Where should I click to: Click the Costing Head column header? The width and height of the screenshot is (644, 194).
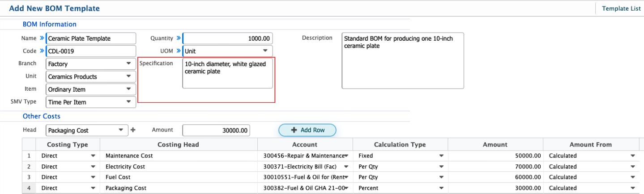tap(179, 144)
